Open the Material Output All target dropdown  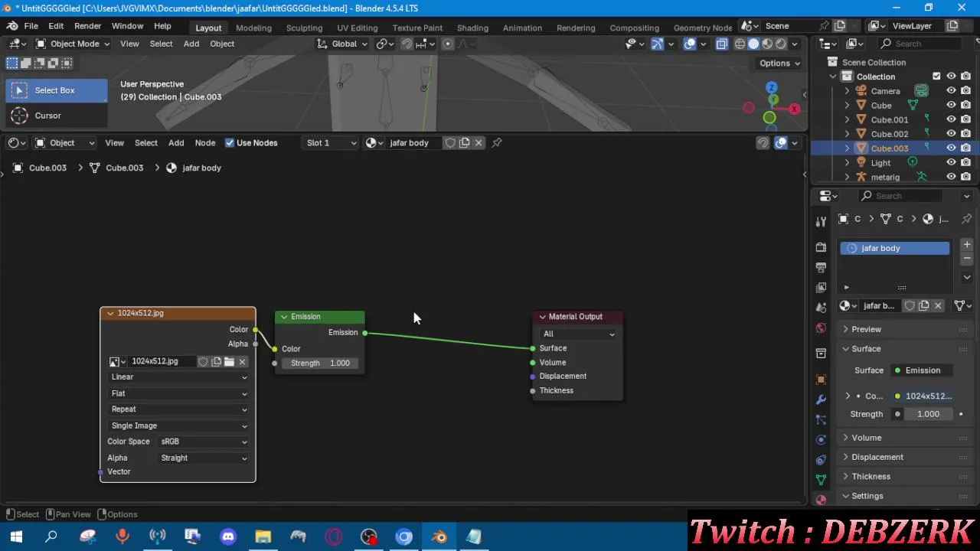click(578, 334)
